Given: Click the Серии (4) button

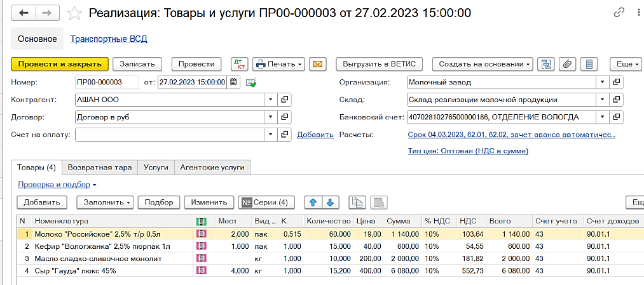Looking at the screenshot, I should (266, 202).
